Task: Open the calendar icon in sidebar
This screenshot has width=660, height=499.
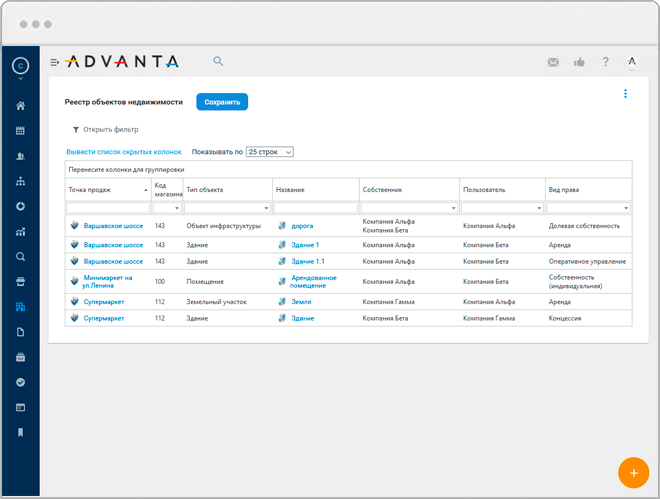Action: click(20, 131)
